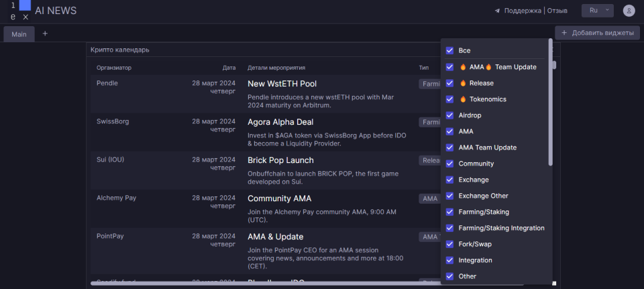Toggle the Farming/Staking checkbox

pyautogui.click(x=449, y=212)
